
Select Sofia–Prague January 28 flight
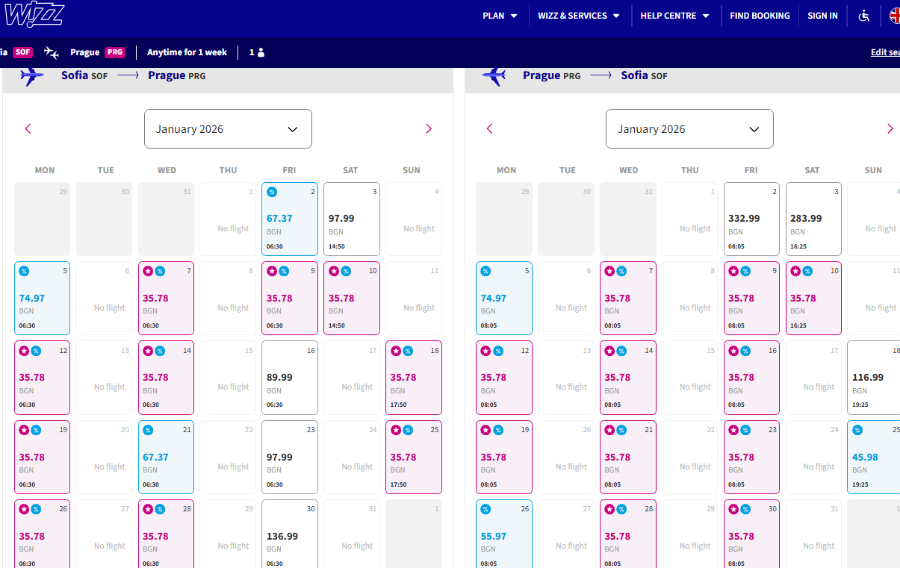pos(166,534)
